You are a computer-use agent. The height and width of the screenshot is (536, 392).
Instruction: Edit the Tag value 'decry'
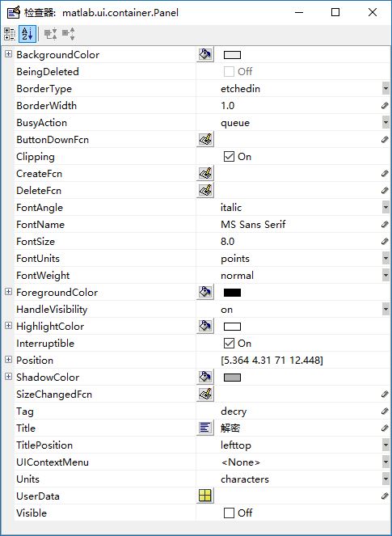234,411
